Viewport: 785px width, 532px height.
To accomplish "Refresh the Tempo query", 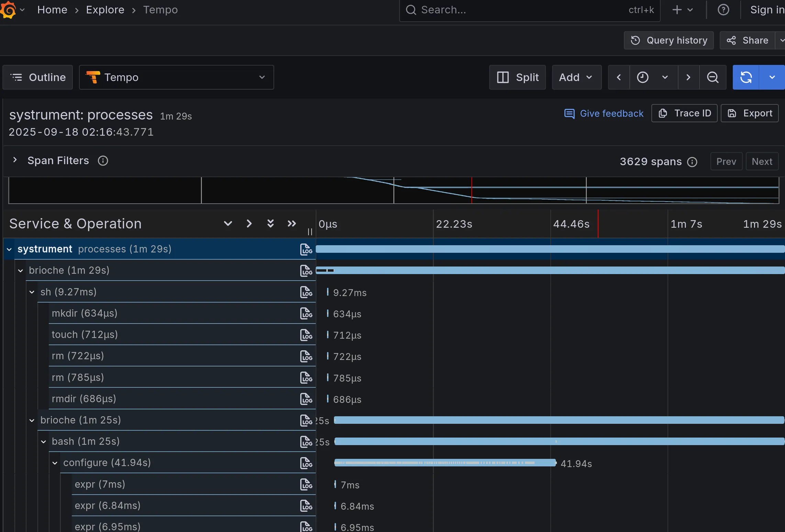I will [745, 77].
